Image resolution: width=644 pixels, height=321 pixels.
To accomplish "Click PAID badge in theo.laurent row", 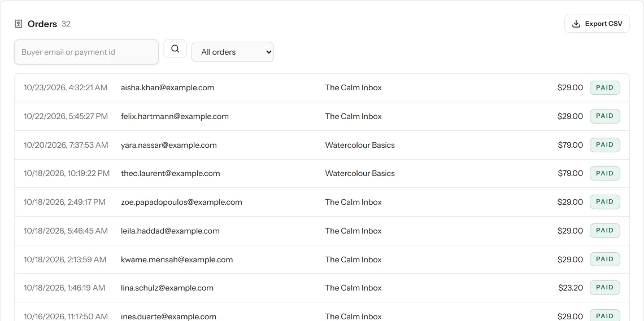I will click(604, 173).
